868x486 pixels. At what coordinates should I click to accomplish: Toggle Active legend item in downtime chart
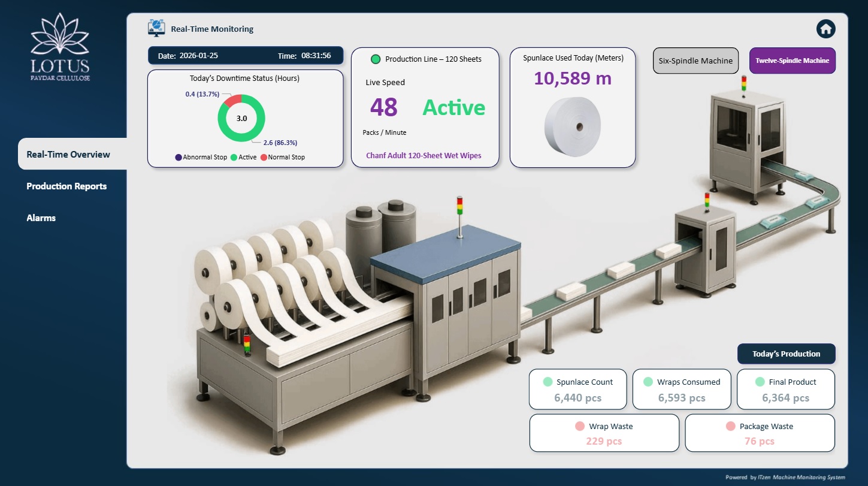point(243,157)
